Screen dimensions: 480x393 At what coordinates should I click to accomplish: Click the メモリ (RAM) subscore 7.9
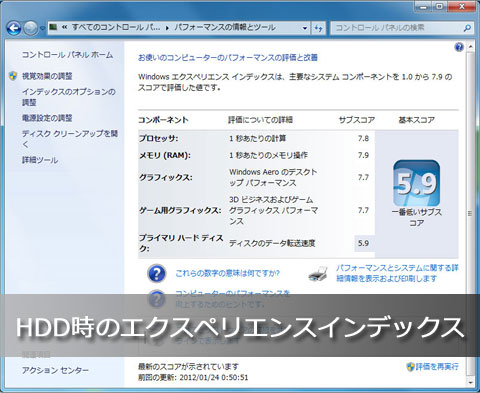click(x=363, y=155)
